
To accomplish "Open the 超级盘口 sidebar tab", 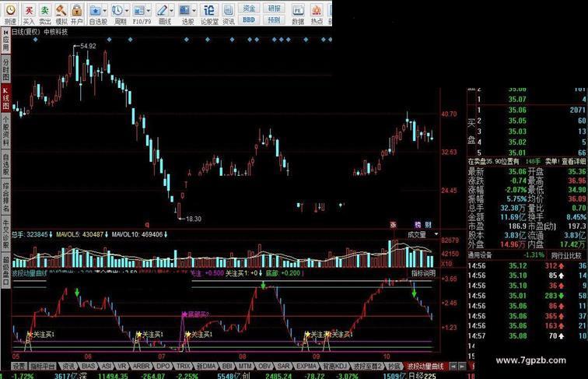I will [x=6, y=269].
